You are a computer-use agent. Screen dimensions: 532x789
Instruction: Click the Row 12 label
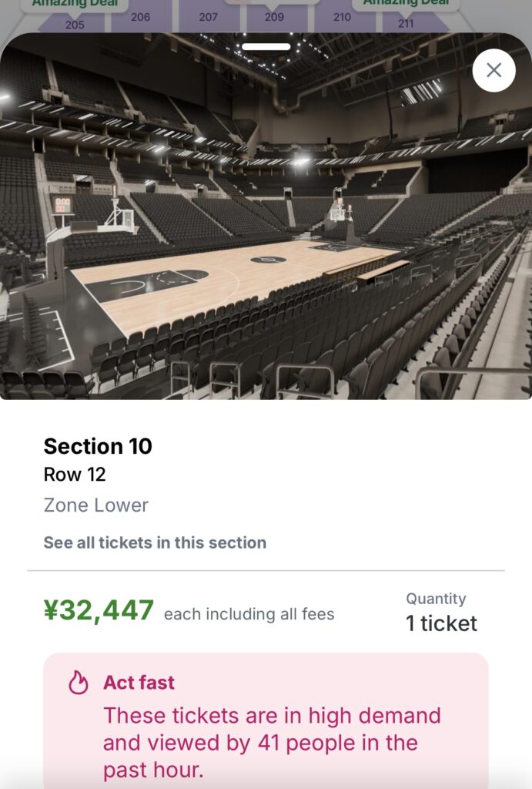(x=75, y=475)
